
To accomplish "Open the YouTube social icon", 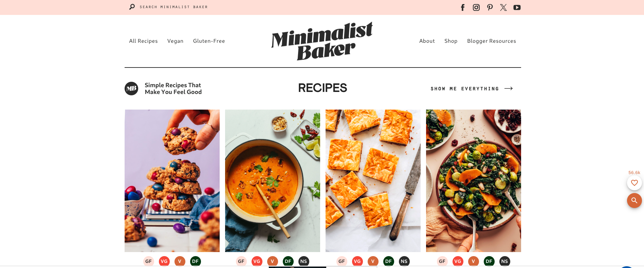I will tap(517, 7).
